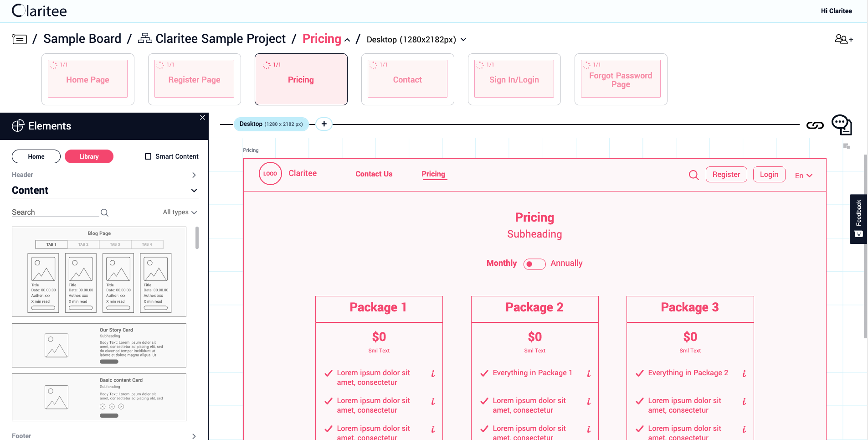Click info icon beside Everything in Package 1
Screen dimensions: 868x440
(x=589, y=373)
